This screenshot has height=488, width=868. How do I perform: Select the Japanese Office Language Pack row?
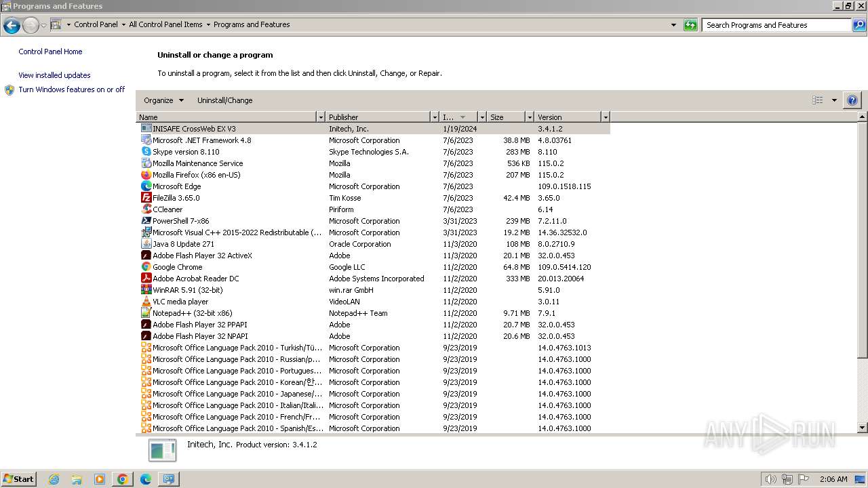point(373,394)
